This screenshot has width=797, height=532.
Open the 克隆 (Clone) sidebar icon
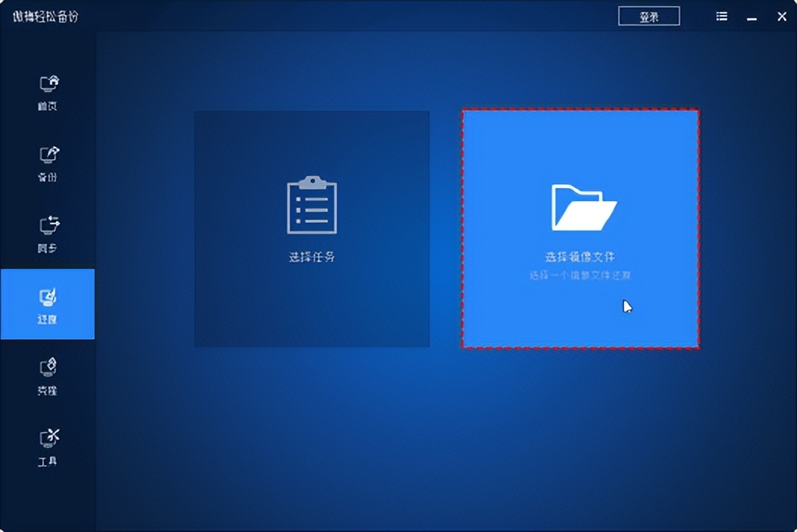47,368
